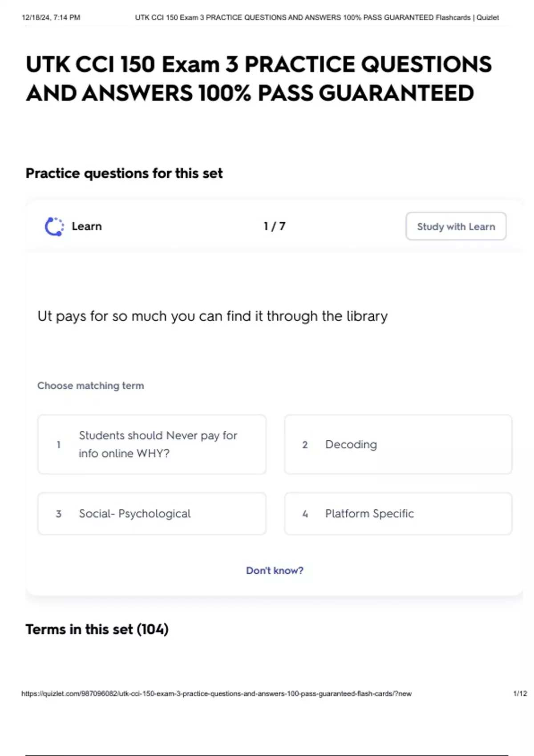The image size is (534, 756).
Task: Click the Learn mode label
Action: pos(87,226)
